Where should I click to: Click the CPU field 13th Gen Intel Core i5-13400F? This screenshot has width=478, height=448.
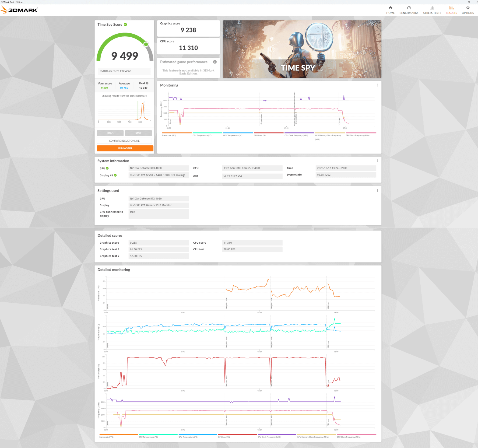[252, 168]
